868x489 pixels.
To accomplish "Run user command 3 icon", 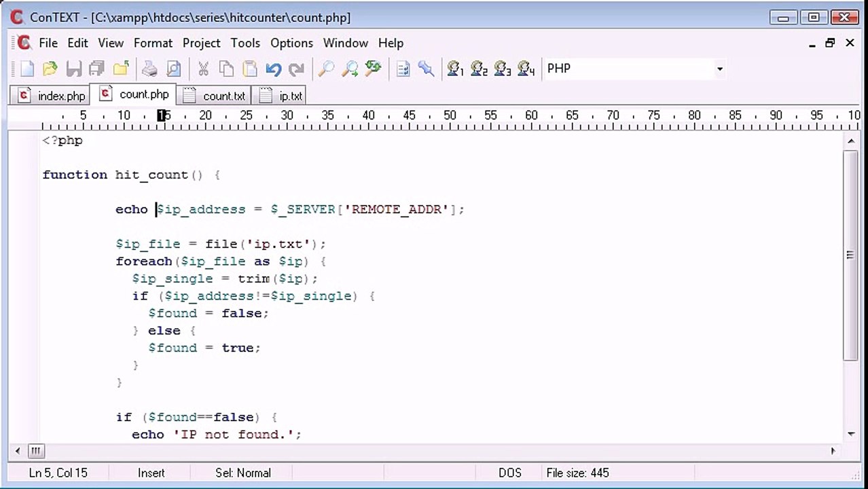I will tap(503, 69).
